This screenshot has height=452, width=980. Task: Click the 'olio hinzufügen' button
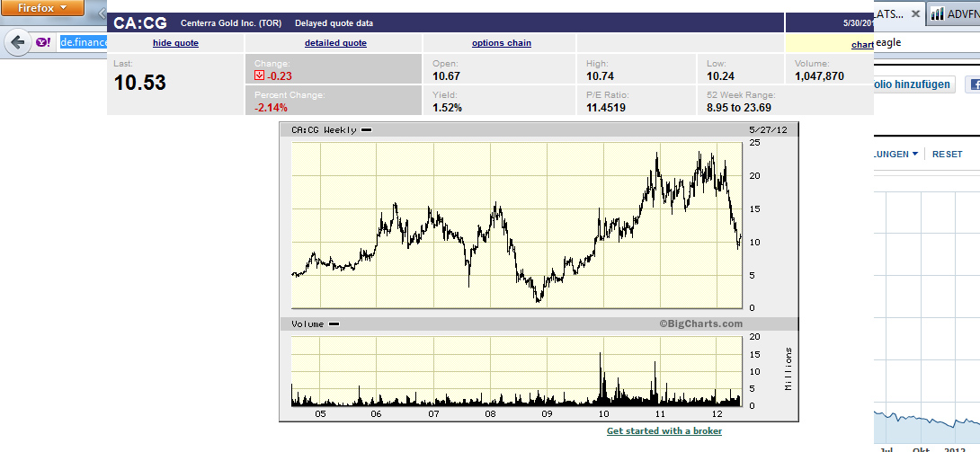pos(913,84)
